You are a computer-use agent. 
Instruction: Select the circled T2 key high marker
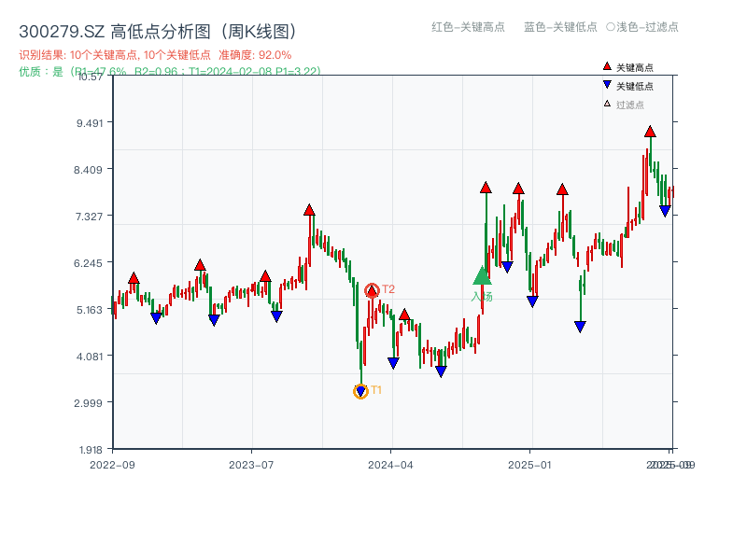[372, 290]
